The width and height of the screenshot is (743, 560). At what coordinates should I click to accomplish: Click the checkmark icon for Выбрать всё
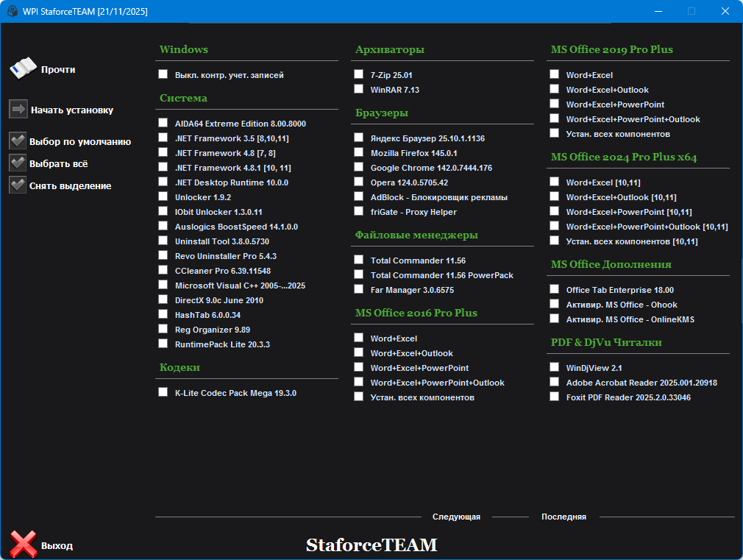click(x=18, y=163)
